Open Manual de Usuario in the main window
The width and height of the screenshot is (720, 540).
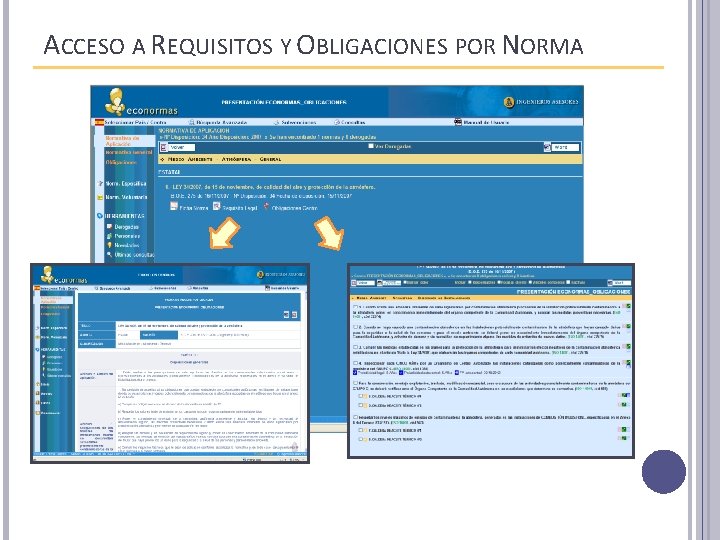click(x=486, y=123)
